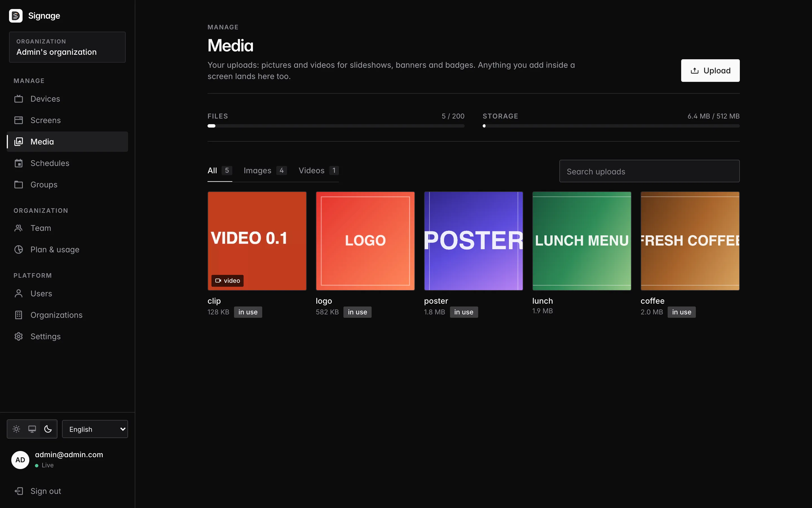This screenshot has width=812, height=508.
Task: Open Schedules via its calendar icon
Action: 19,163
